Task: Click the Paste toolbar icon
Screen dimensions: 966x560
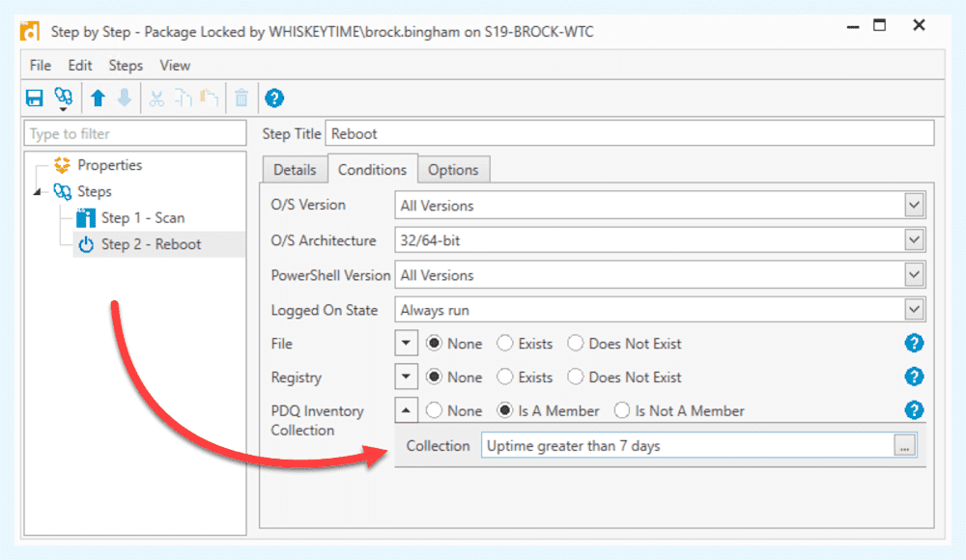Action: [x=210, y=98]
